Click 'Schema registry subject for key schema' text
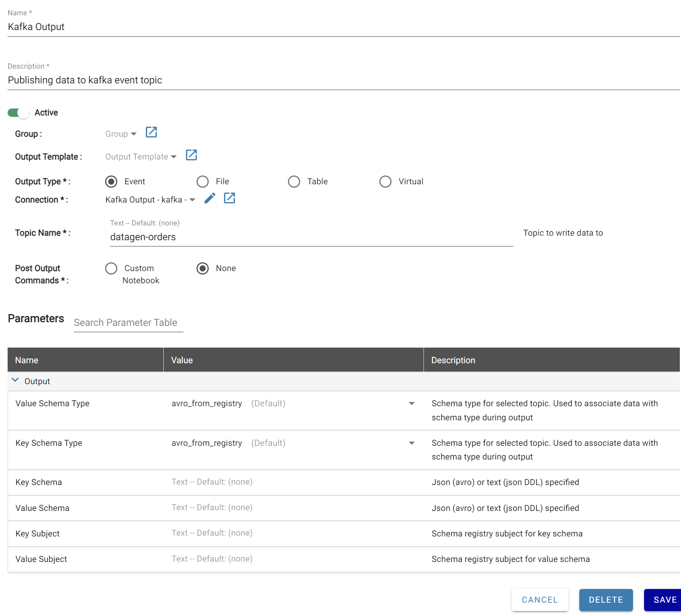681x616 pixels. pos(507,534)
